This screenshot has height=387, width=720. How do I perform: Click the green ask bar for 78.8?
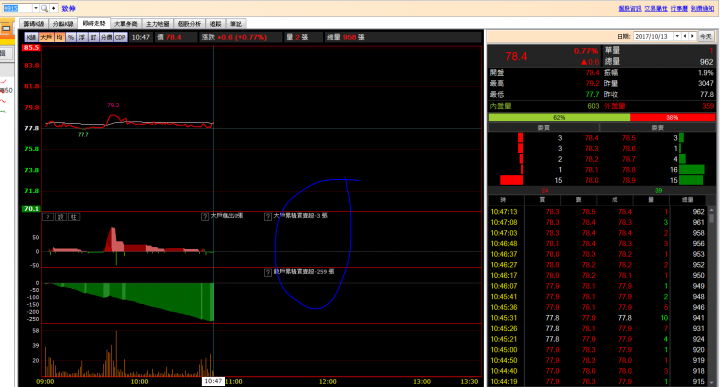(692, 170)
